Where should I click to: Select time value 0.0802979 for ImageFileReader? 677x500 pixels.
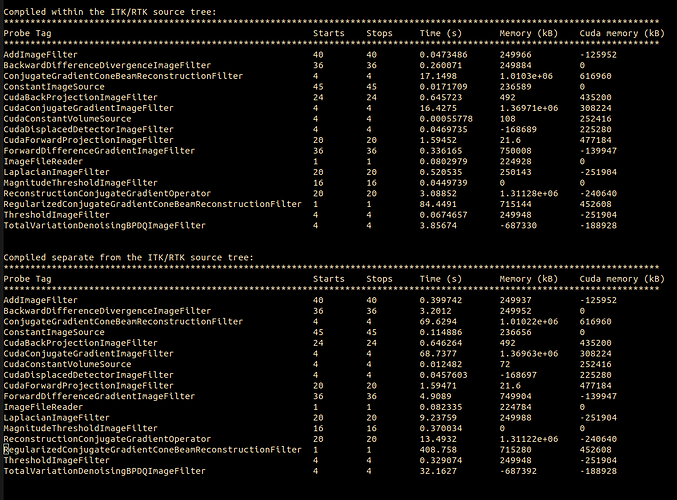(443, 161)
